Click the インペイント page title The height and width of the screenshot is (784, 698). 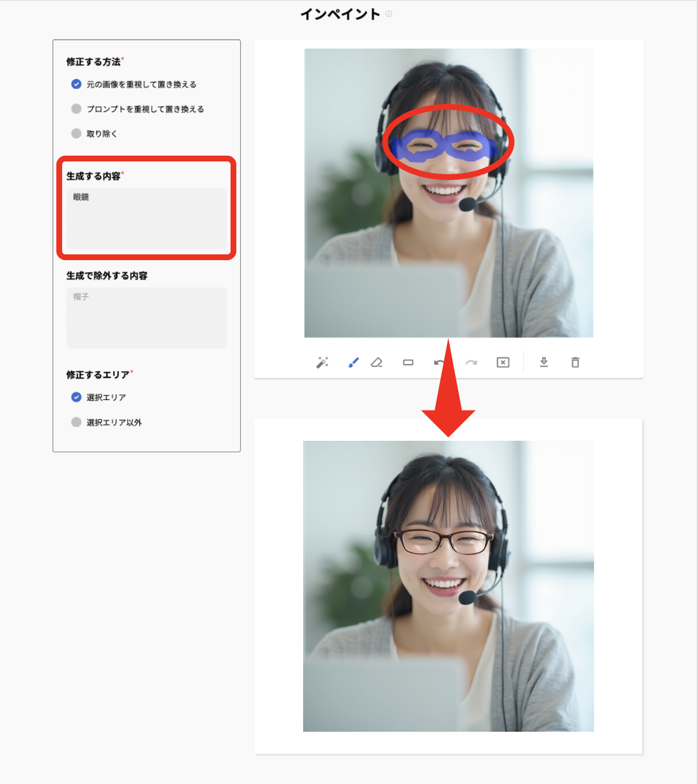[x=340, y=15]
